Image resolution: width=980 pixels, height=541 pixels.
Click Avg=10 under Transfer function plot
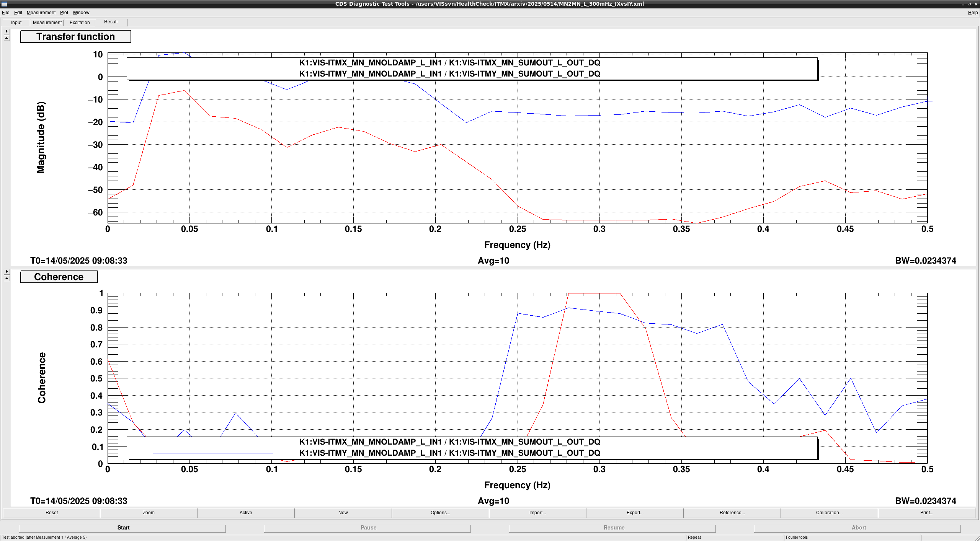coord(493,261)
